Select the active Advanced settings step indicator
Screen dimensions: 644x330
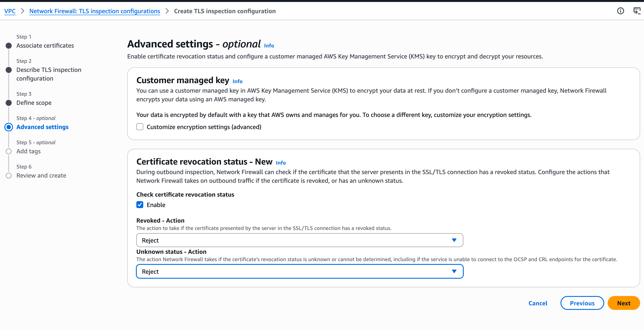[x=9, y=127]
